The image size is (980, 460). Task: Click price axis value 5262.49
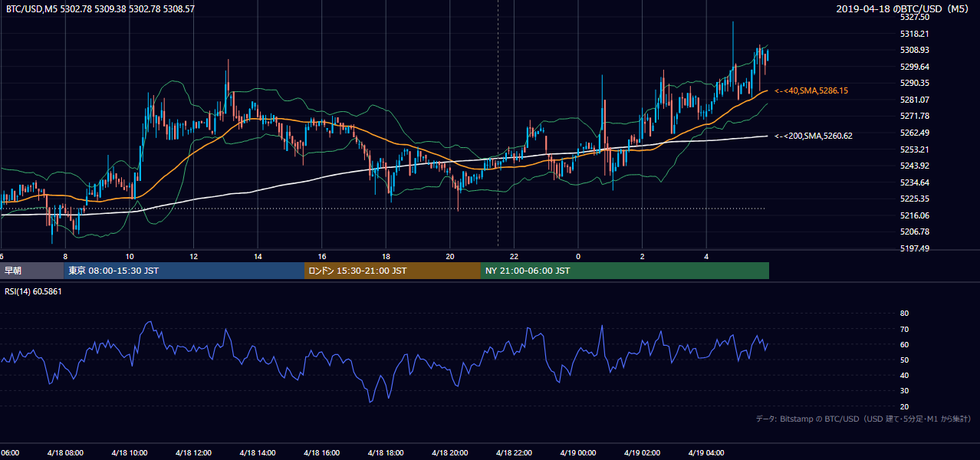coord(915,133)
